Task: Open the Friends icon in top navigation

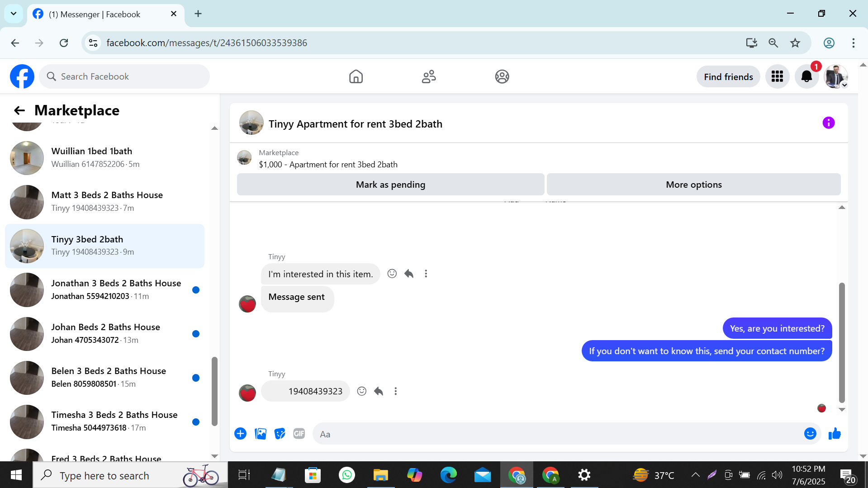Action: (x=429, y=76)
